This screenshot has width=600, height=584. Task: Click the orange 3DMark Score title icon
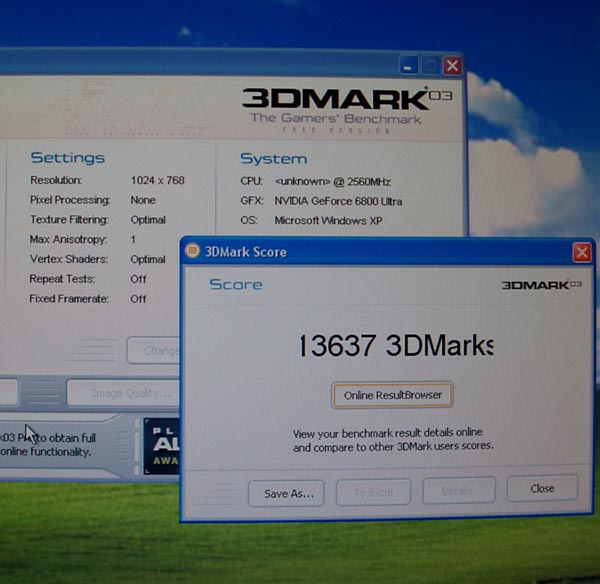click(x=192, y=251)
